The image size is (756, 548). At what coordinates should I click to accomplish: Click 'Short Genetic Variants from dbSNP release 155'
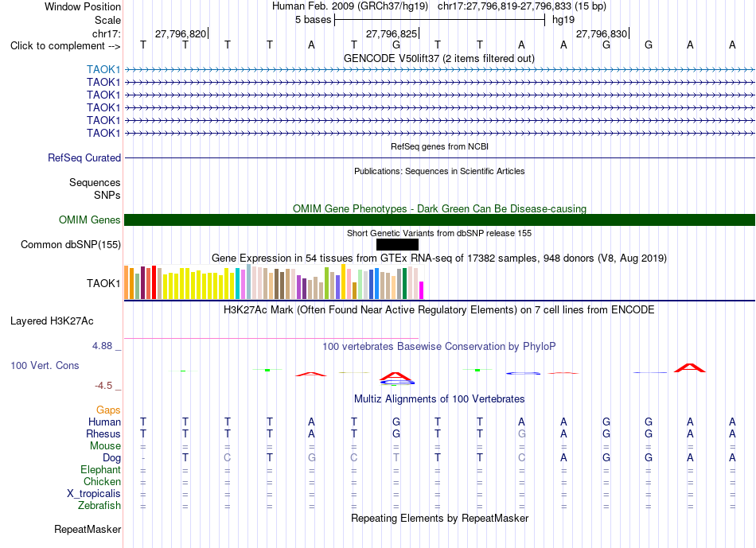[438, 233]
